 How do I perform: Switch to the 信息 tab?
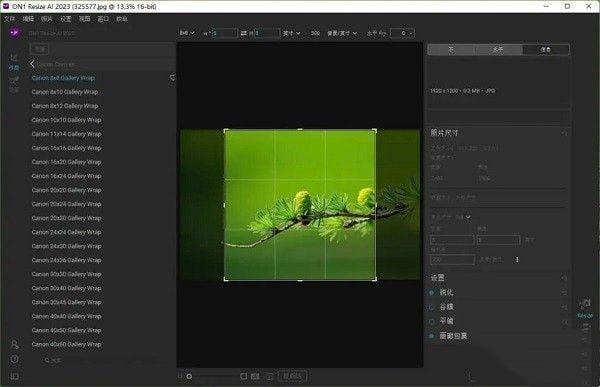(x=545, y=49)
